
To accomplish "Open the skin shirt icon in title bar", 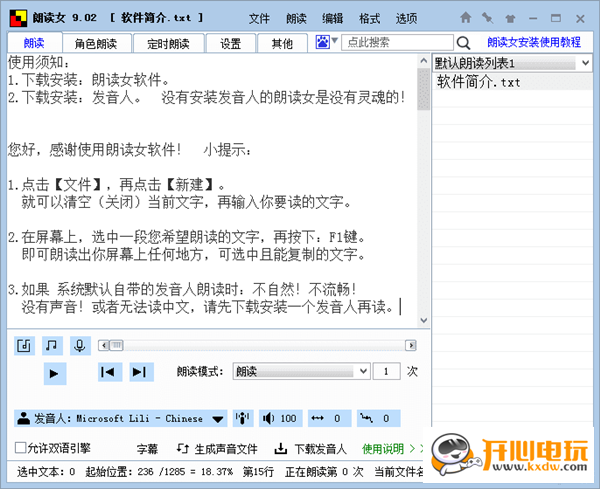I will tap(509, 18).
